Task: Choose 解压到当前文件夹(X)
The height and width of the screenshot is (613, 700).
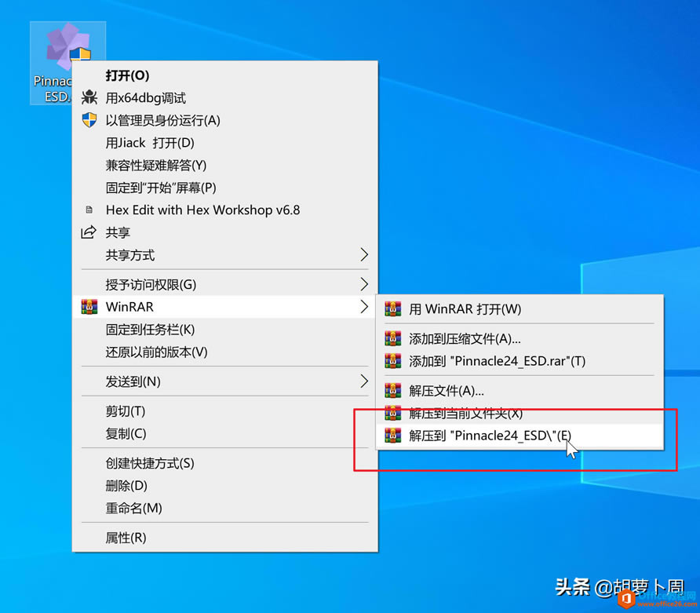Action: point(520,414)
